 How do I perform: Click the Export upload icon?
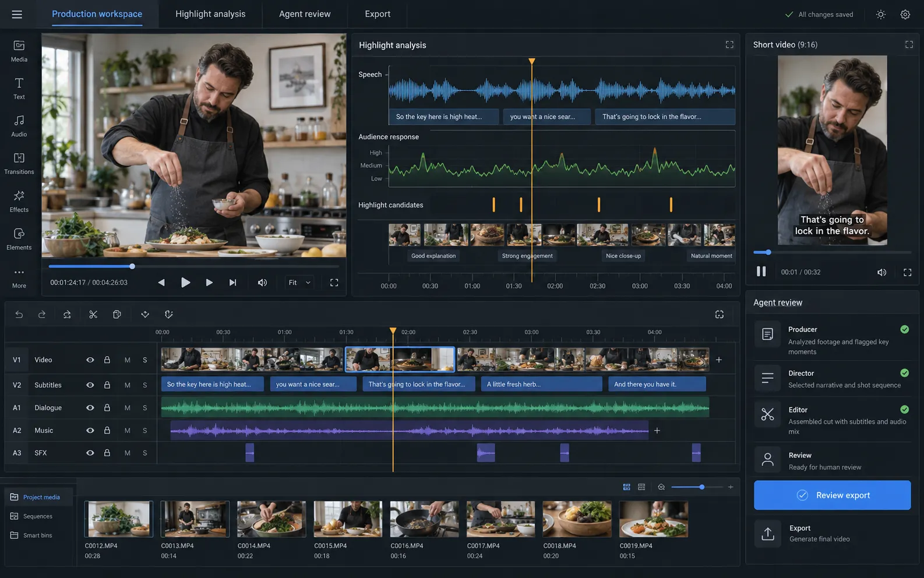pyautogui.click(x=768, y=534)
